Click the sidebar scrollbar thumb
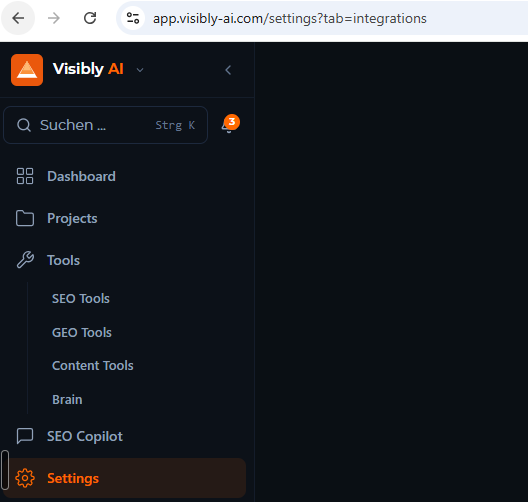 point(5,470)
